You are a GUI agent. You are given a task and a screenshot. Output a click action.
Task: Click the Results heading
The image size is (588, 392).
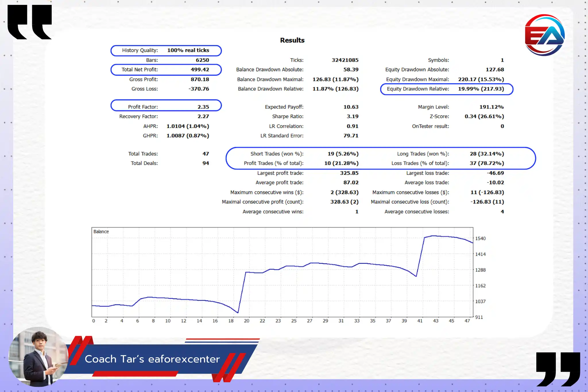(292, 40)
